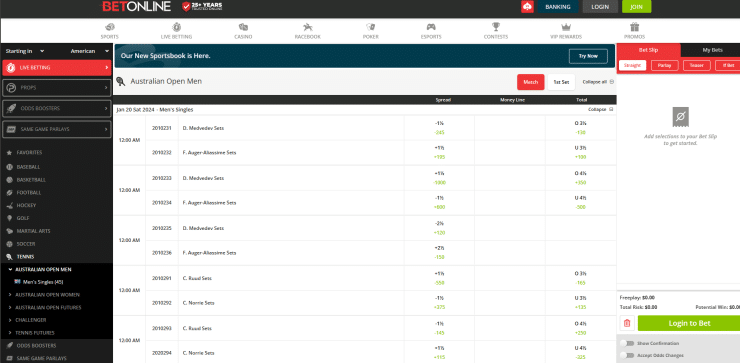Select Straight bet type
The width and height of the screenshot is (740, 363).
(632, 66)
